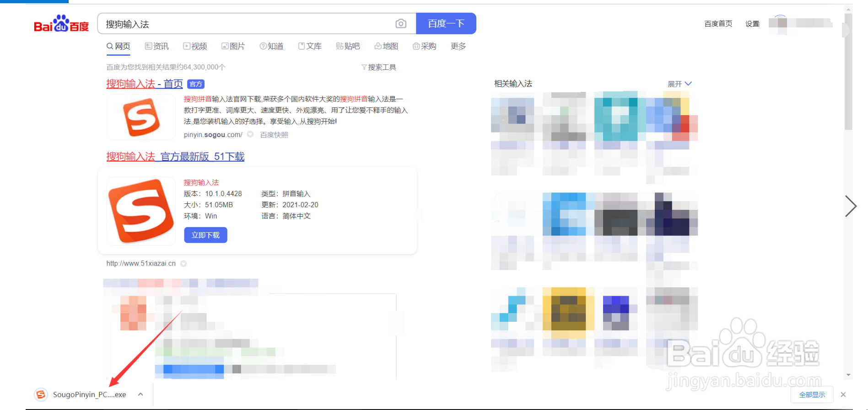Open the 搜狗输入法 - 首页 result link
The width and height of the screenshot is (868, 410).
click(145, 84)
